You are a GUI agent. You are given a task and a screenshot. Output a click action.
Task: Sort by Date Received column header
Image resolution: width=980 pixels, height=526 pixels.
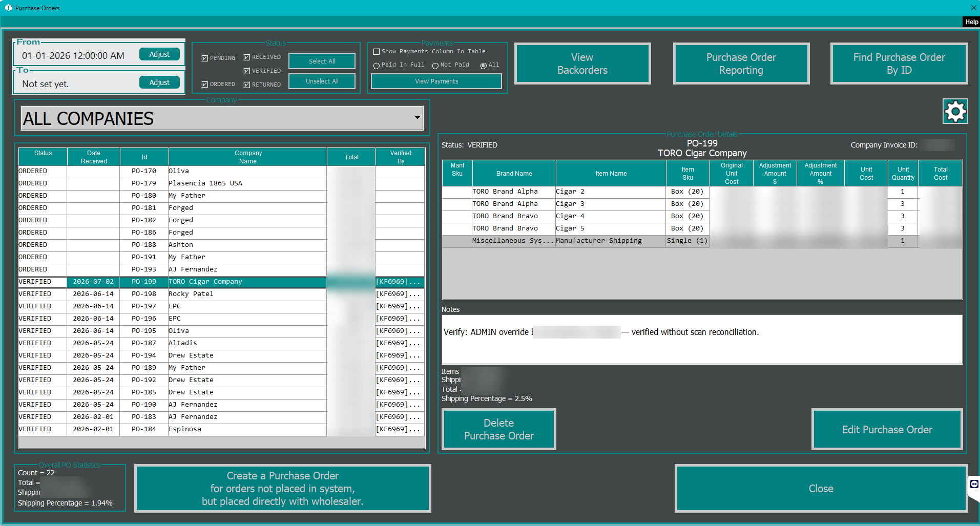pos(94,157)
